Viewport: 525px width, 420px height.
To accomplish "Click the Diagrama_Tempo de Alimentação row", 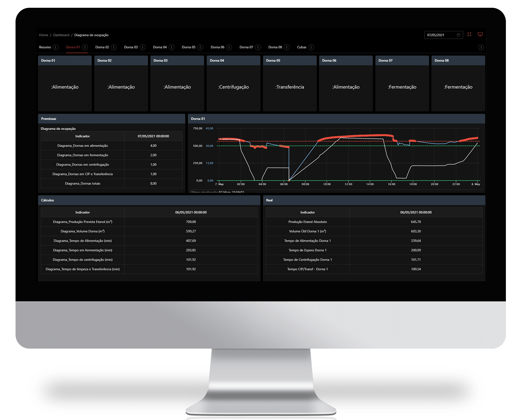I will 149,241.
